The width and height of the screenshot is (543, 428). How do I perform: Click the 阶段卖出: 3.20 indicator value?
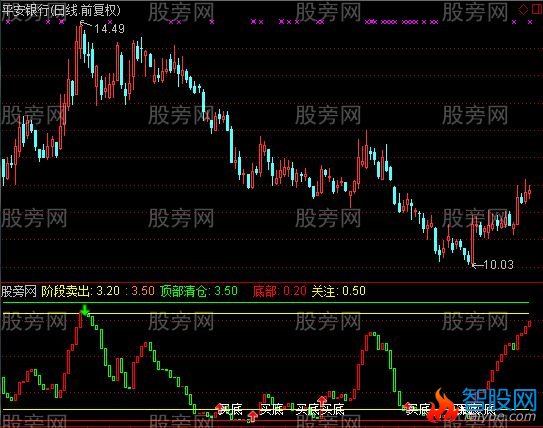pyautogui.click(x=80, y=291)
